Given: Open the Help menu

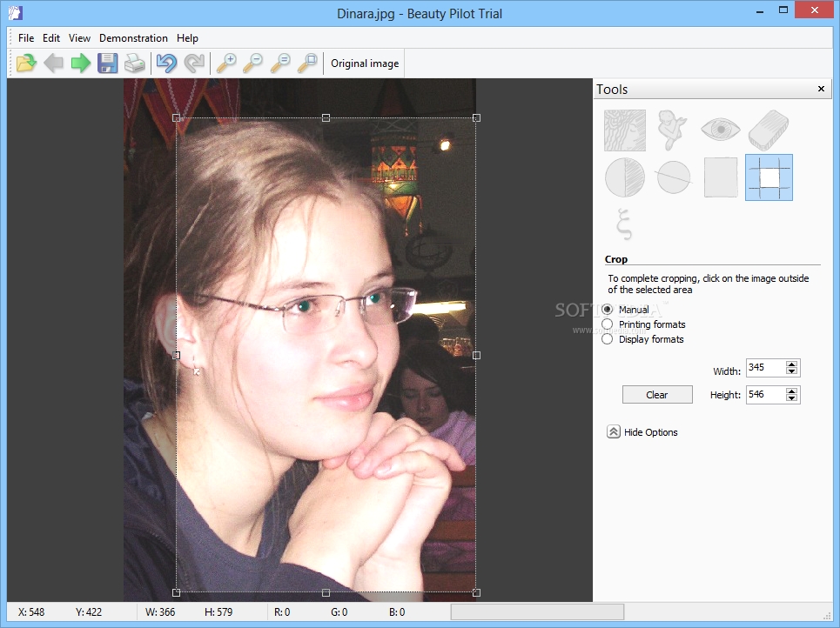Looking at the screenshot, I should 187,38.
